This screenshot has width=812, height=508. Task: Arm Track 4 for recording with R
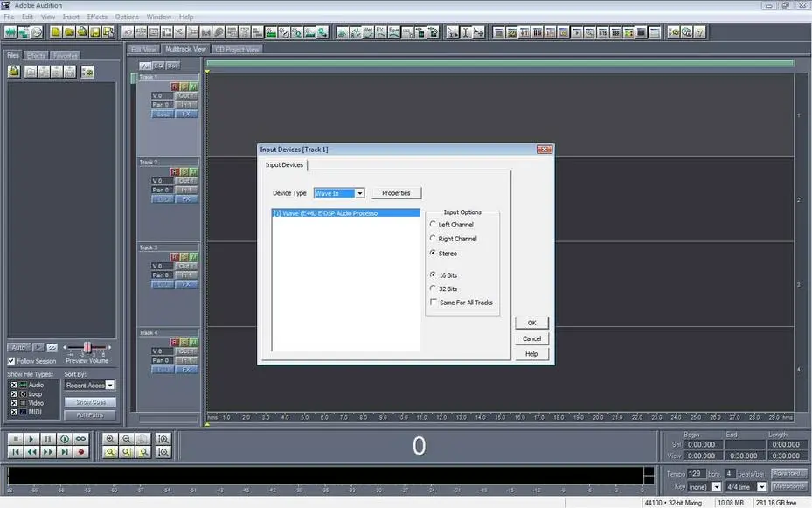pos(175,342)
